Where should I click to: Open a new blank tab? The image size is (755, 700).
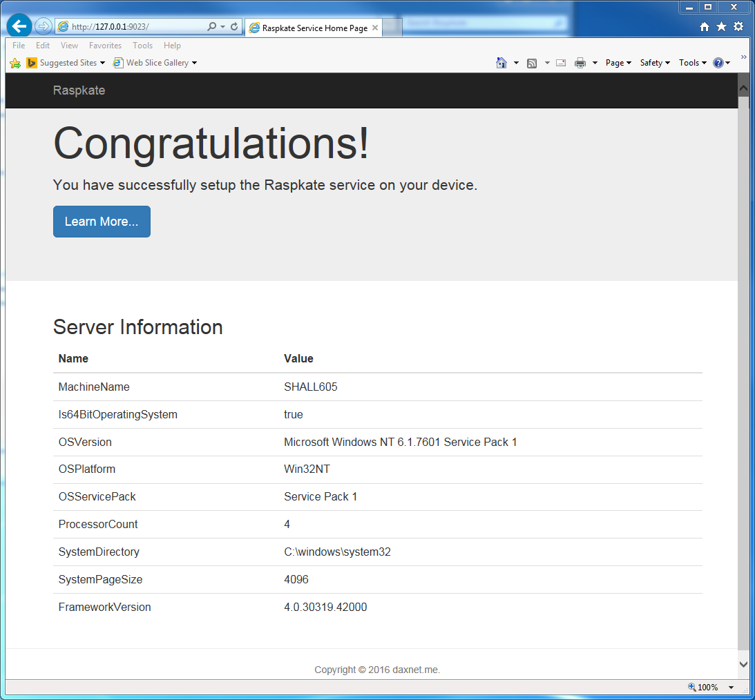[x=392, y=28]
